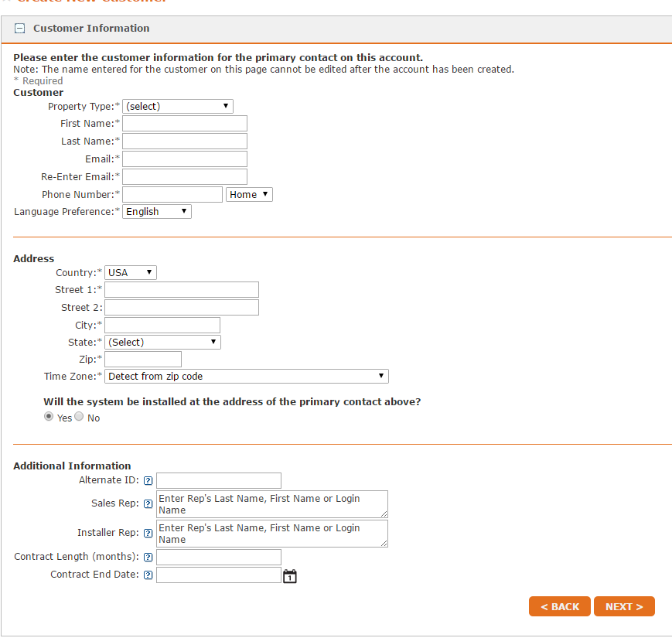672x638 pixels.
Task: Open the phone type Home dropdown
Action: (x=249, y=195)
